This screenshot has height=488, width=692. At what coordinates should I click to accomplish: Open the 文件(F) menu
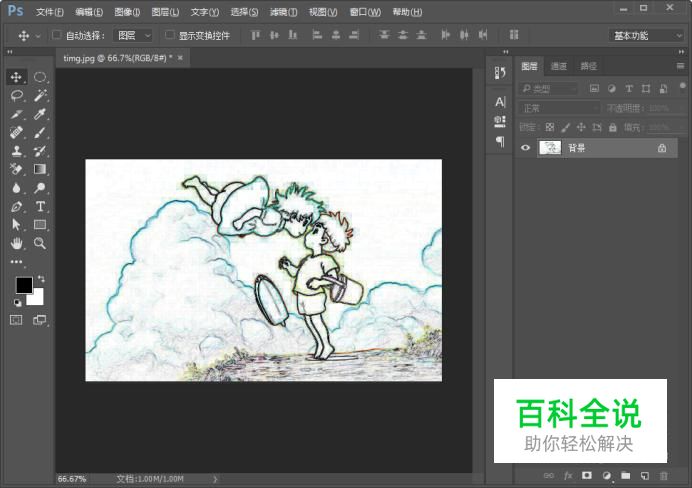[x=49, y=12]
